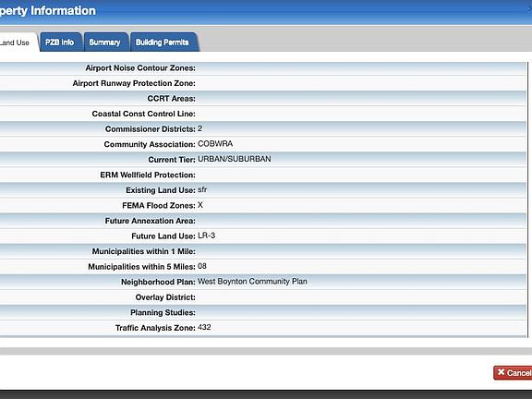The width and height of the screenshot is (532, 399).
Task: Click the FEMA Flood Zones X value
Action: tap(200, 205)
